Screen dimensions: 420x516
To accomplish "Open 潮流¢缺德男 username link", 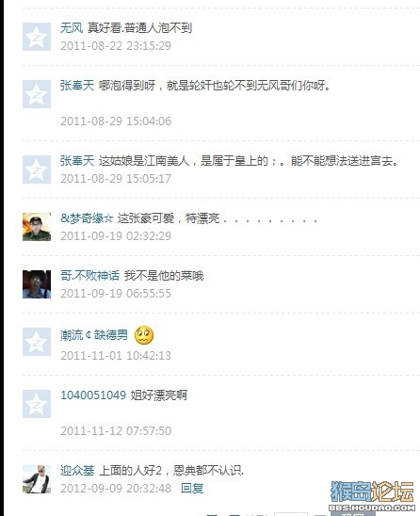I will [94, 335].
